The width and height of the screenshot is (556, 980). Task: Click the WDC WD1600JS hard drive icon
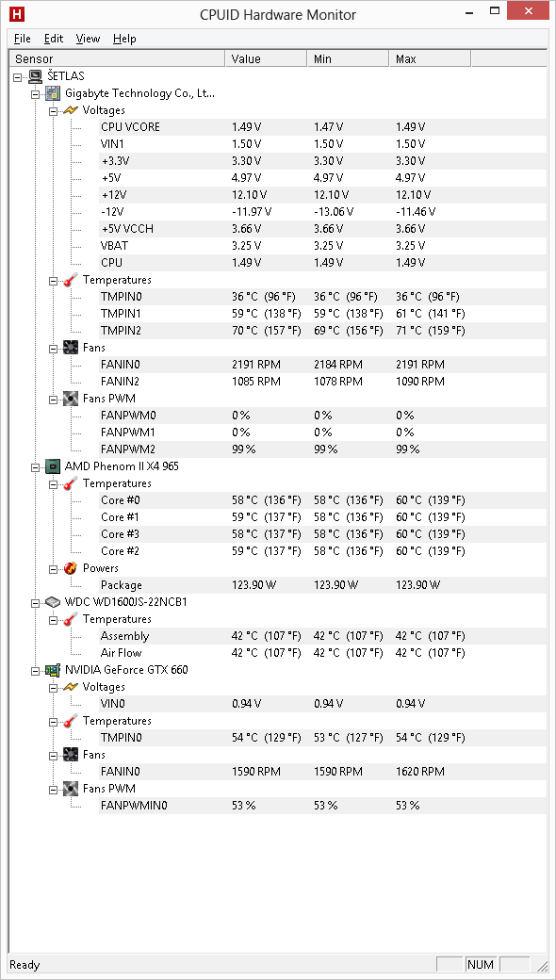click(54, 602)
